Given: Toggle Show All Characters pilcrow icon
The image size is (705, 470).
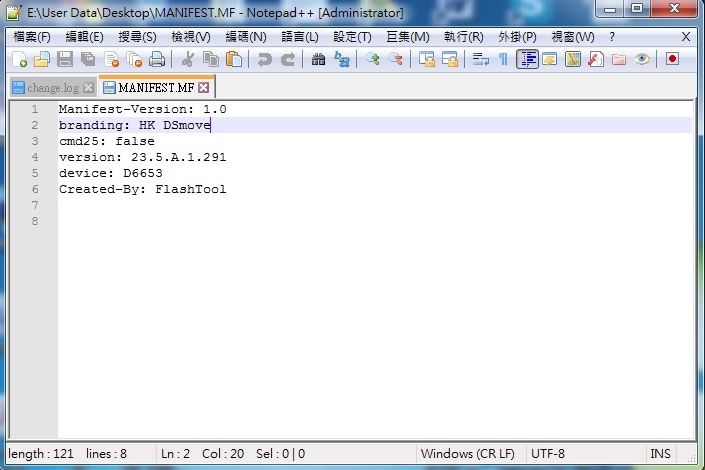Looking at the screenshot, I should (504, 59).
